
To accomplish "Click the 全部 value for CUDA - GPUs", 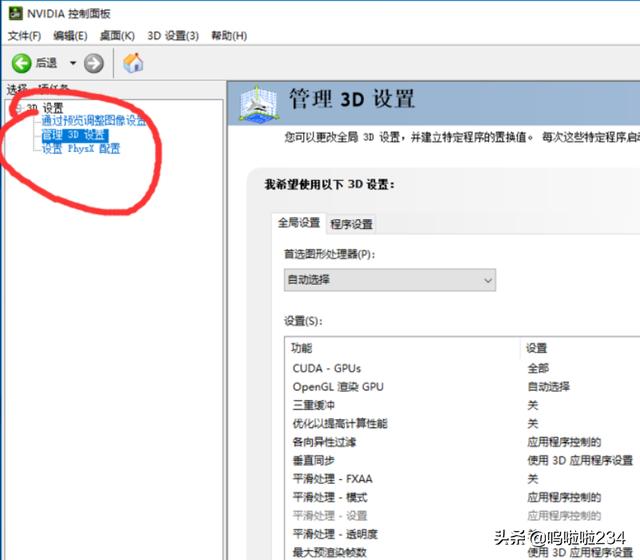I will pos(538,368).
